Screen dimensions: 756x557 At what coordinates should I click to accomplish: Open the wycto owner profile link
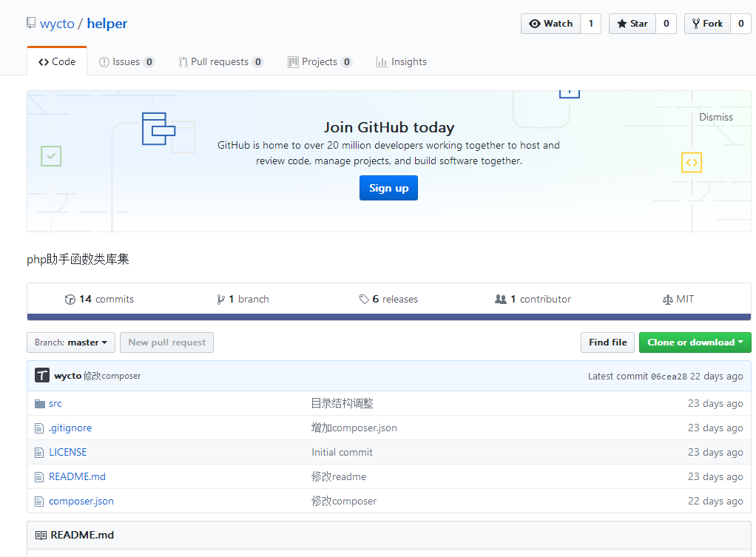[x=57, y=24]
